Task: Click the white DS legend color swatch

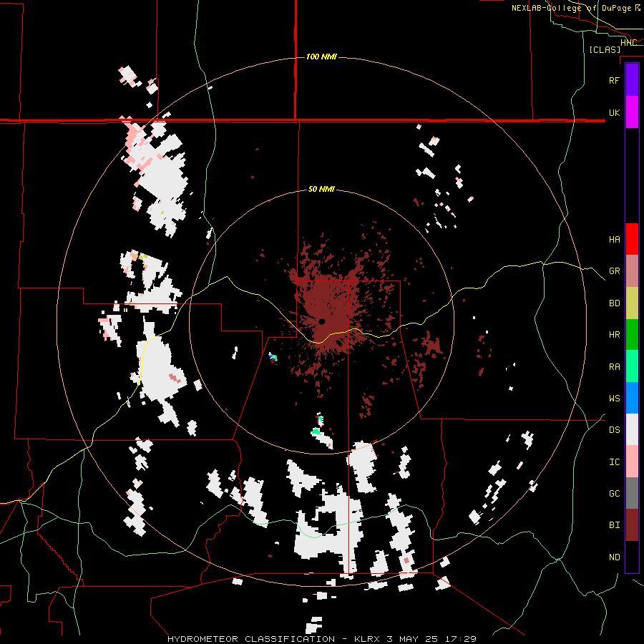Action: [632, 429]
